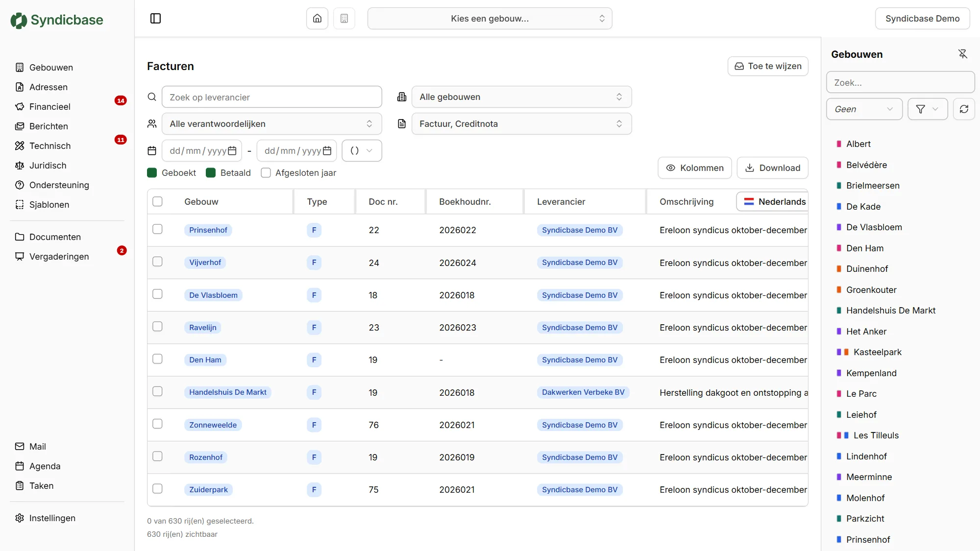Open Berichten in the sidebar
This screenshot has height=551, width=980.
point(49,126)
